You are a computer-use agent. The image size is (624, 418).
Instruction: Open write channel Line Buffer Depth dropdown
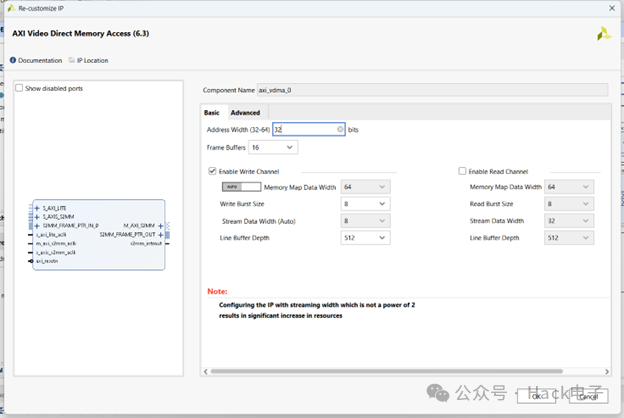[x=365, y=238]
